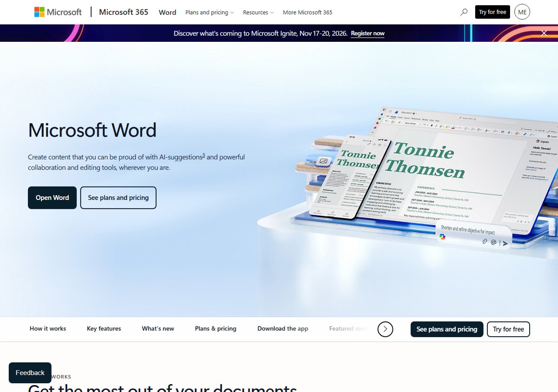Open the ME account avatar

(522, 12)
